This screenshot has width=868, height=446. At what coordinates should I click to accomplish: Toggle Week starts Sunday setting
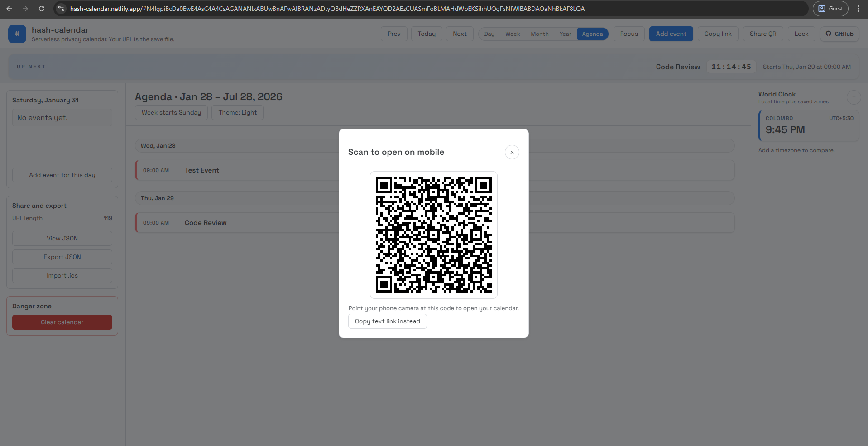click(x=171, y=113)
